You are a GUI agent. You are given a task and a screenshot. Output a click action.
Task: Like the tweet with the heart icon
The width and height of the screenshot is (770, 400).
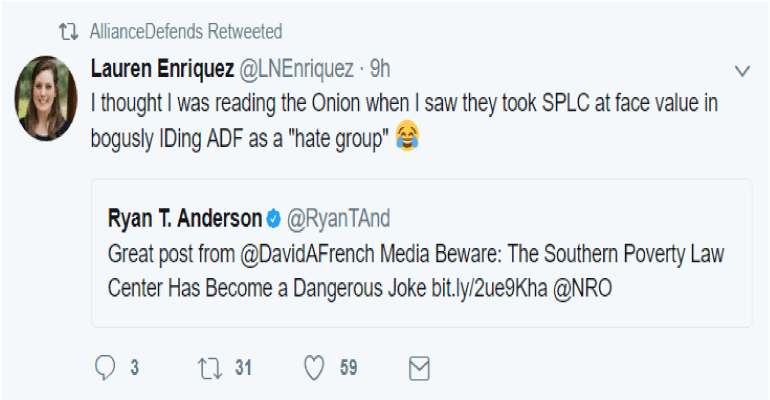pyautogui.click(x=314, y=368)
